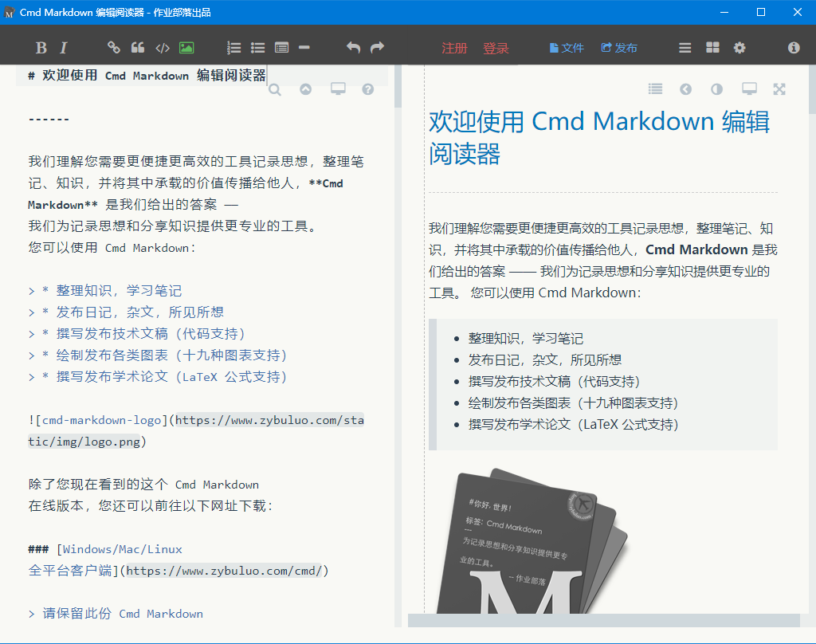The image size is (816, 644).
Task: Click the editor vertical scrollbar
Action: (x=398, y=346)
